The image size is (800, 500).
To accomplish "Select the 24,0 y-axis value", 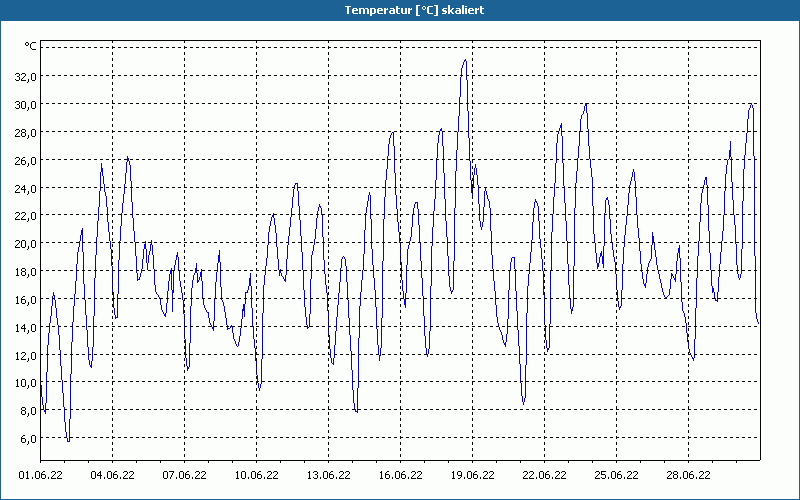I will pos(26,189).
